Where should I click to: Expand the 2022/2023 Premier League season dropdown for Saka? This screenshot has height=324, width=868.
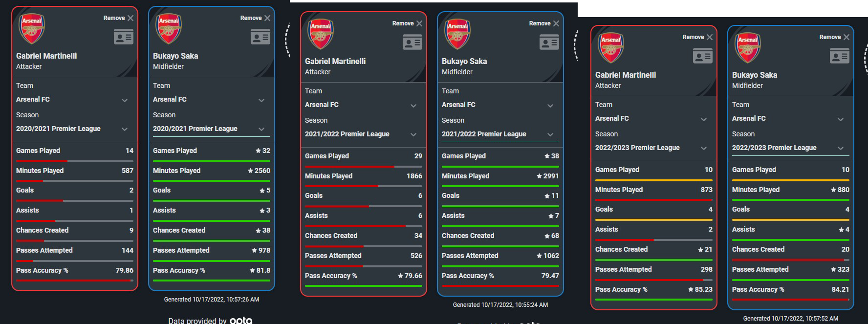(x=790, y=148)
